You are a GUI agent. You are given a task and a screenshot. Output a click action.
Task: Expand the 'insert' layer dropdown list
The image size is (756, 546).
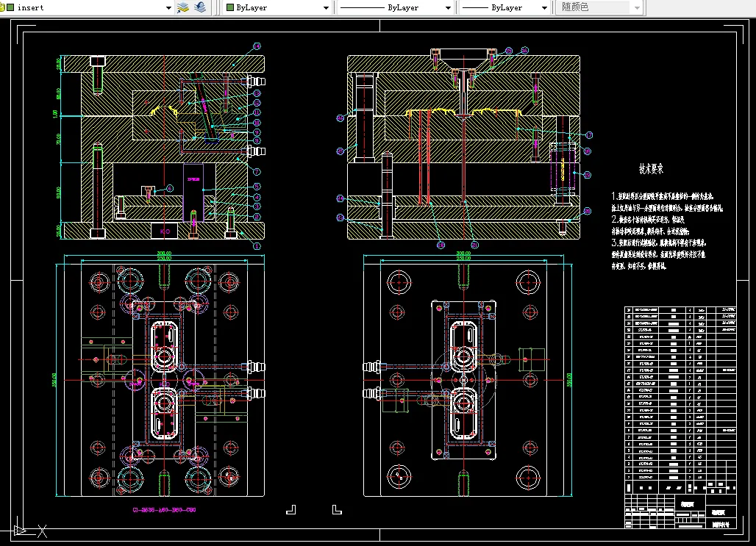[x=168, y=7]
